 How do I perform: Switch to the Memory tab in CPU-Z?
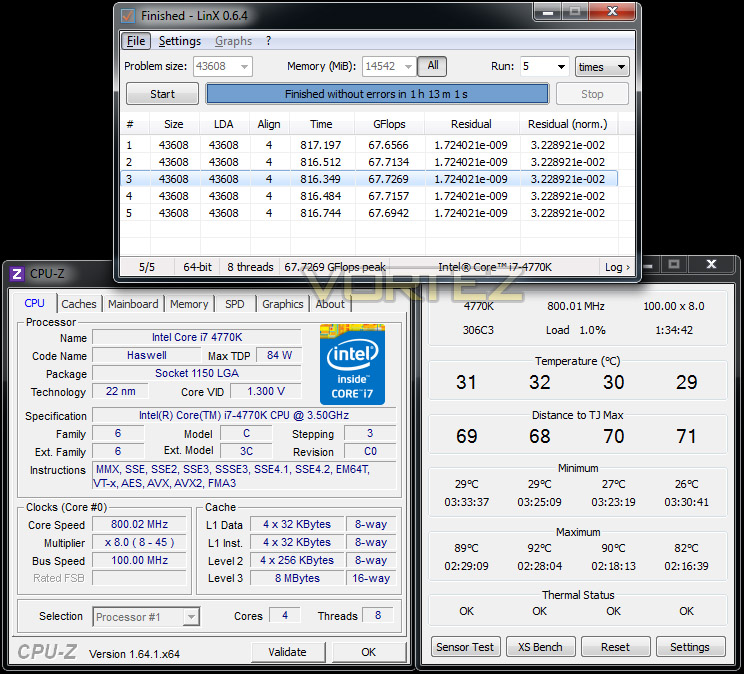[189, 304]
